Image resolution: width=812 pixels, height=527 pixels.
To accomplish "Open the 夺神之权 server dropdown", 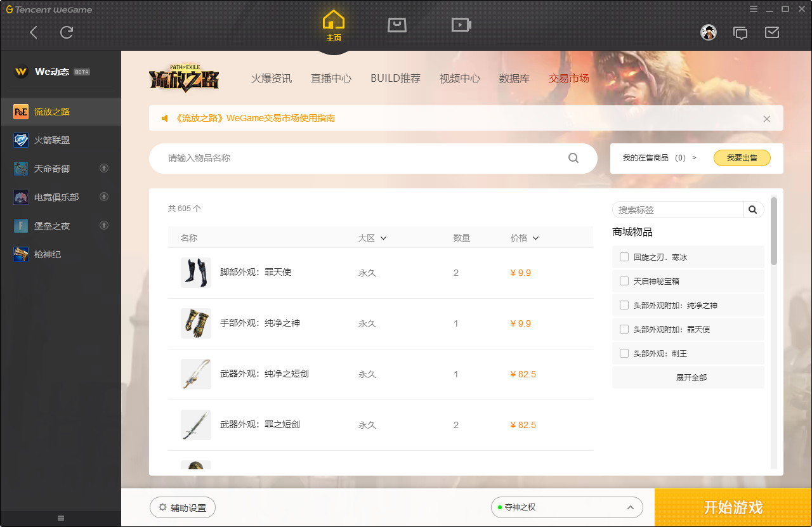I will 567,507.
